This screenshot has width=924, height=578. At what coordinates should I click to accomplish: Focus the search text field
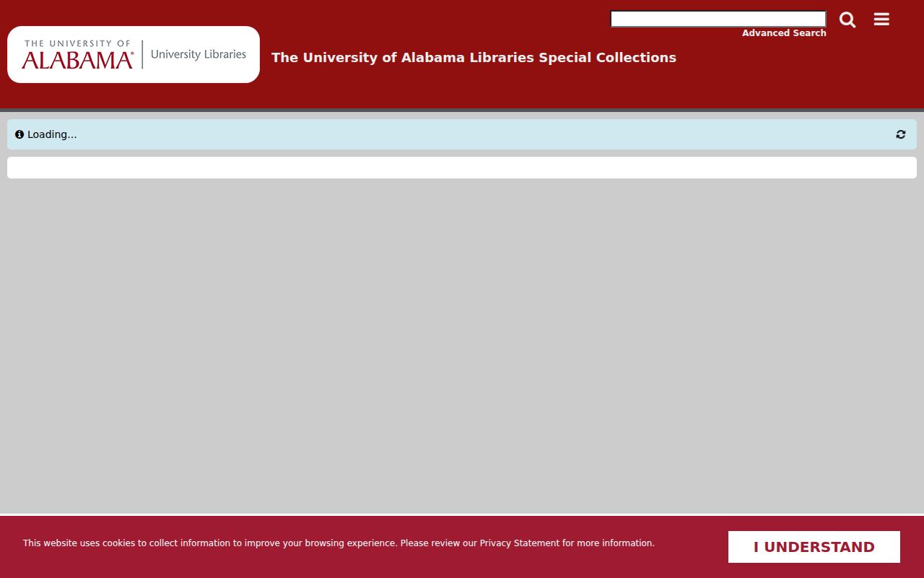click(718, 19)
